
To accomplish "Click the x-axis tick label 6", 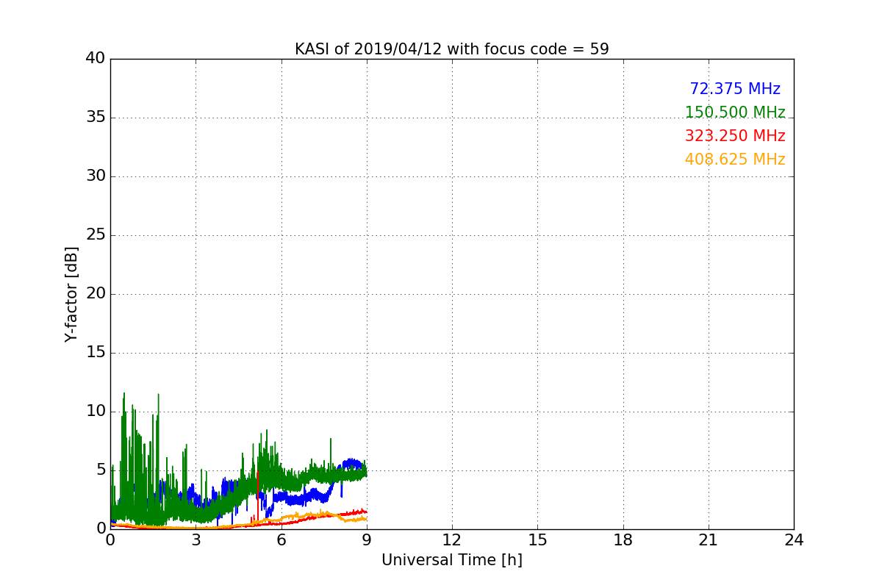I will coord(282,540).
